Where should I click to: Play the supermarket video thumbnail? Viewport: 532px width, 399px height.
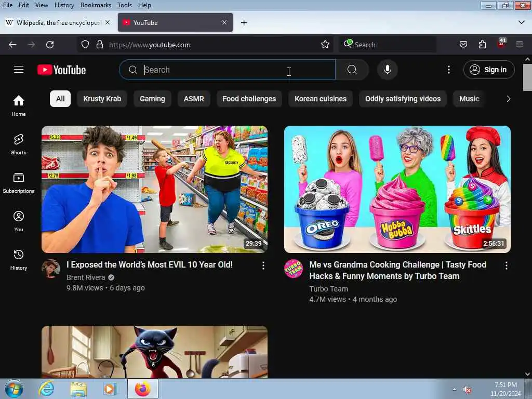click(x=154, y=189)
